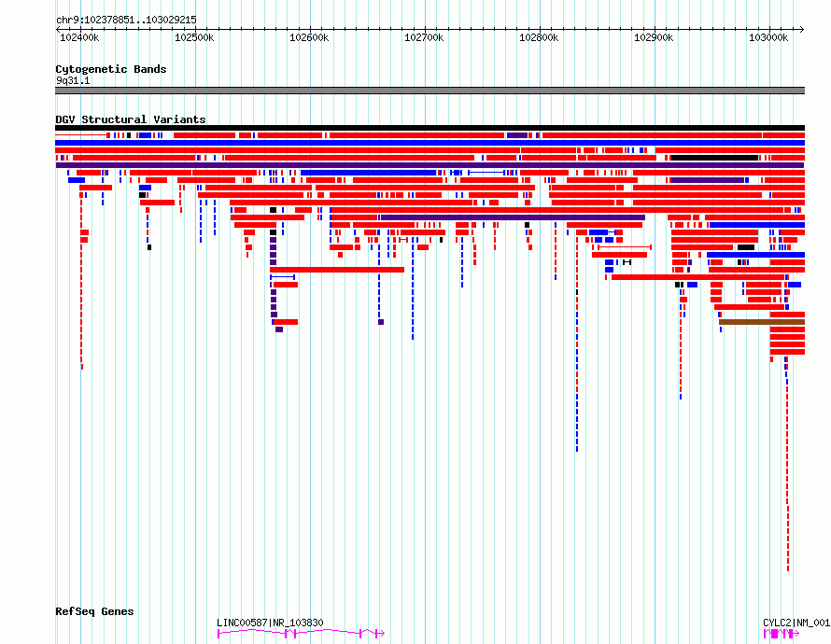Click the chr9:102378851..103029215 region label
Screen dimensions: 831x644
[x=126, y=21]
